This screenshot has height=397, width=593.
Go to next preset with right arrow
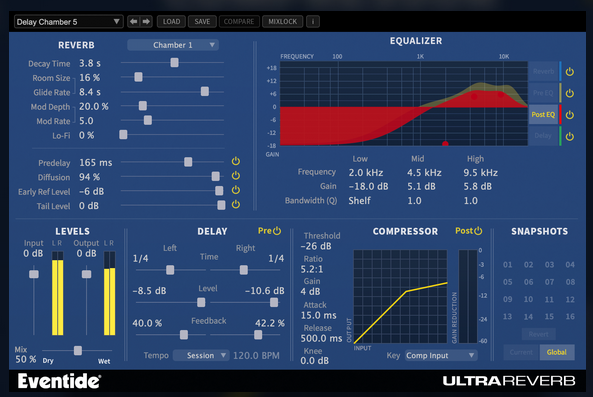pyautogui.click(x=146, y=22)
